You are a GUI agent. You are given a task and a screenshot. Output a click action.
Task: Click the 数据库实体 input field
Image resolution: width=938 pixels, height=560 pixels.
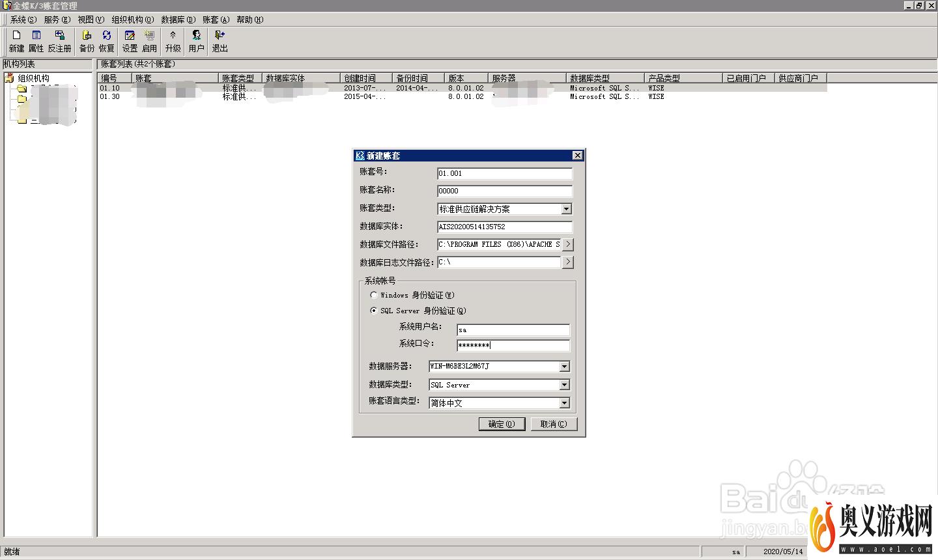tap(505, 227)
